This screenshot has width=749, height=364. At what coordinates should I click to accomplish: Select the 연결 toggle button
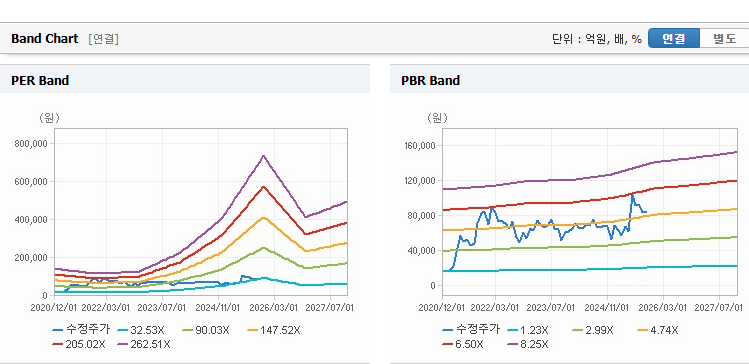pyautogui.click(x=674, y=38)
